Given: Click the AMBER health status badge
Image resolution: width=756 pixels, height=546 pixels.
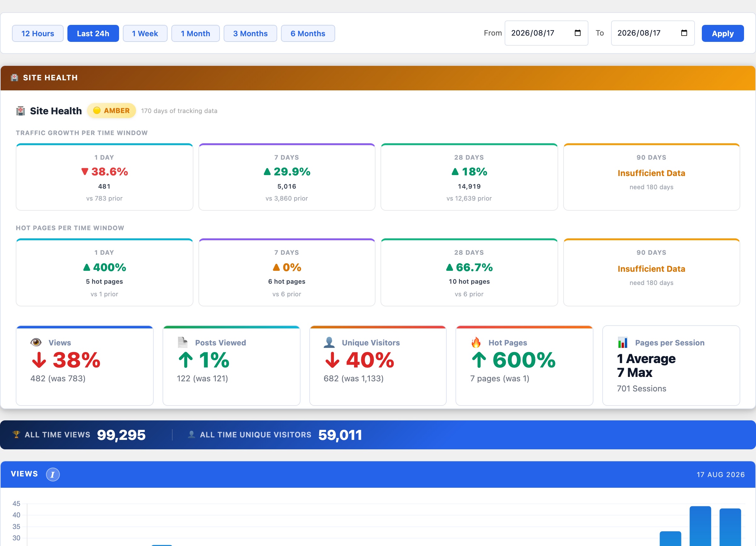Looking at the screenshot, I should tap(111, 111).
